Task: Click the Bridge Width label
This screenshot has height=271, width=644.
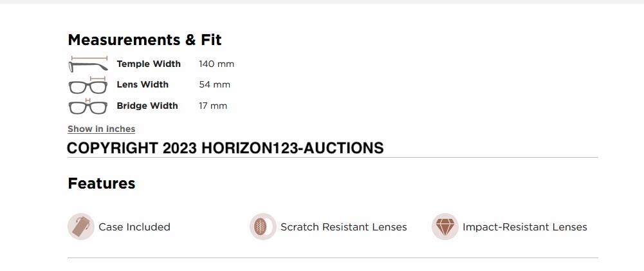Action: 147,106
